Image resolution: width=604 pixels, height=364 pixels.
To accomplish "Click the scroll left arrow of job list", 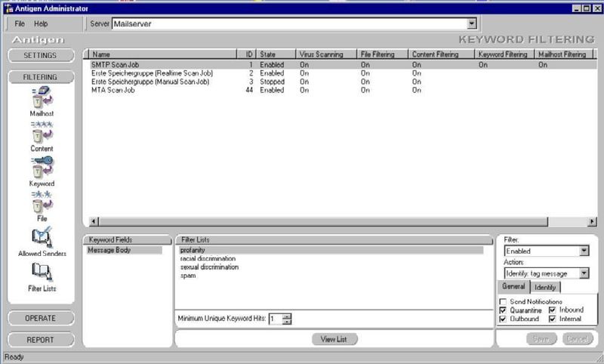I will [x=94, y=221].
